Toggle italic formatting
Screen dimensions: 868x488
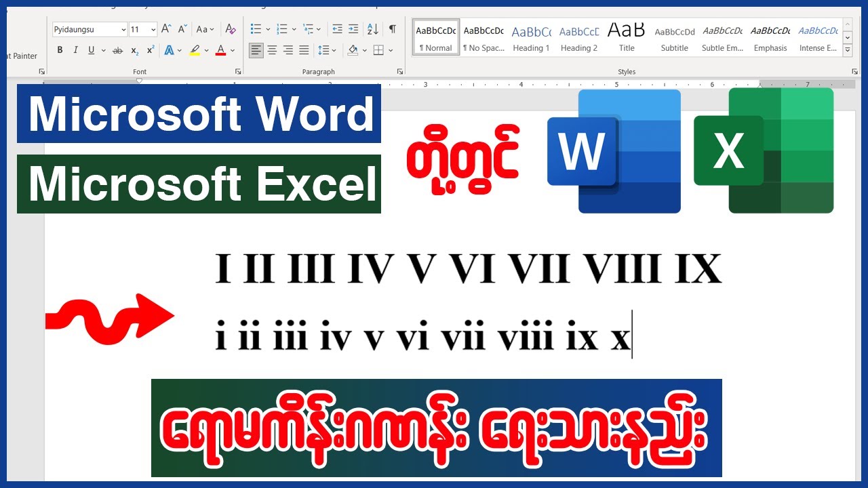[x=75, y=50]
